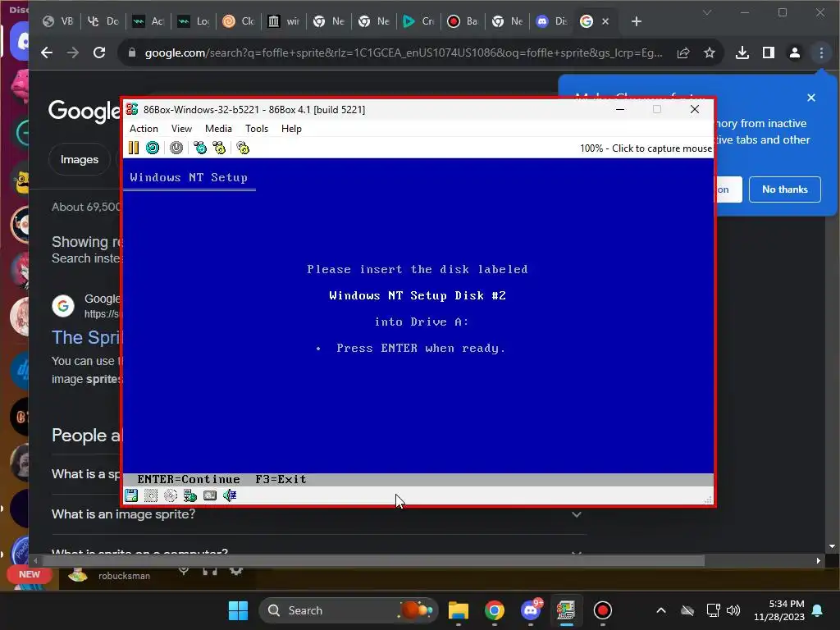The height and width of the screenshot is (630, 840).
Task: Click the Chrome horizontal scrollbar
Action: point(373,561)
